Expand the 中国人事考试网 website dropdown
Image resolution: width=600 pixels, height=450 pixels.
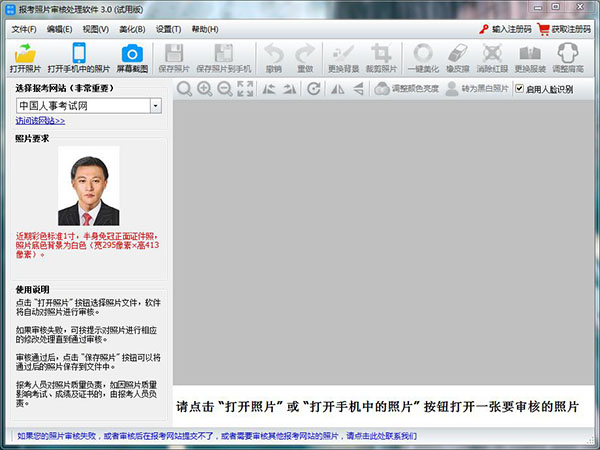coord(155,105)
